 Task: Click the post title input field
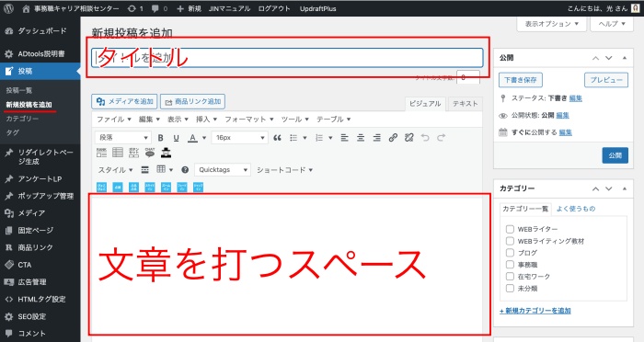287,58
